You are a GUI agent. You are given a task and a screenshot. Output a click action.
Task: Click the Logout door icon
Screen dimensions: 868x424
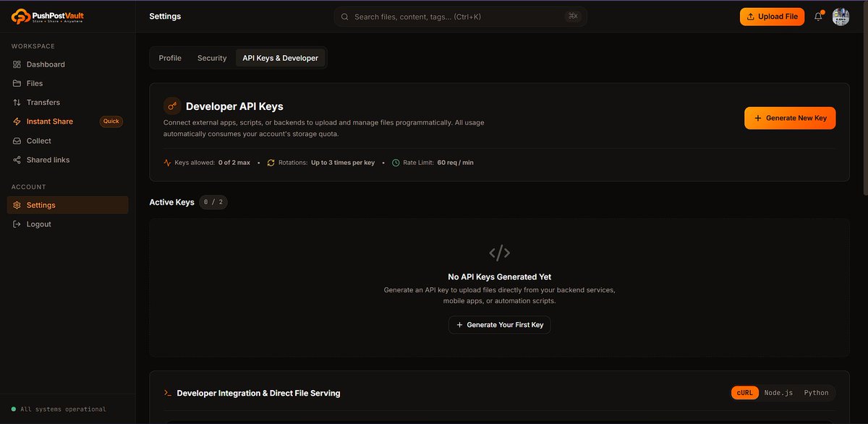pos(17,224)
